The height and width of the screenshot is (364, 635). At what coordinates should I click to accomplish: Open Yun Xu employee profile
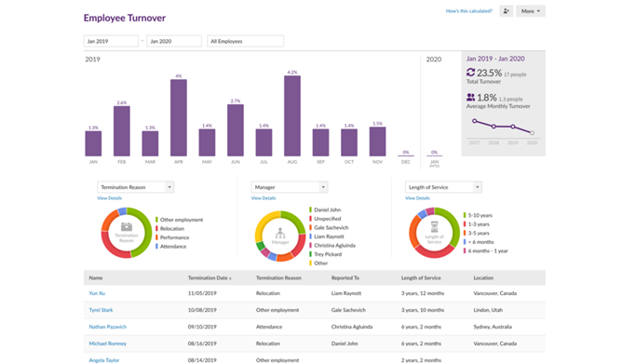point(97,293)
